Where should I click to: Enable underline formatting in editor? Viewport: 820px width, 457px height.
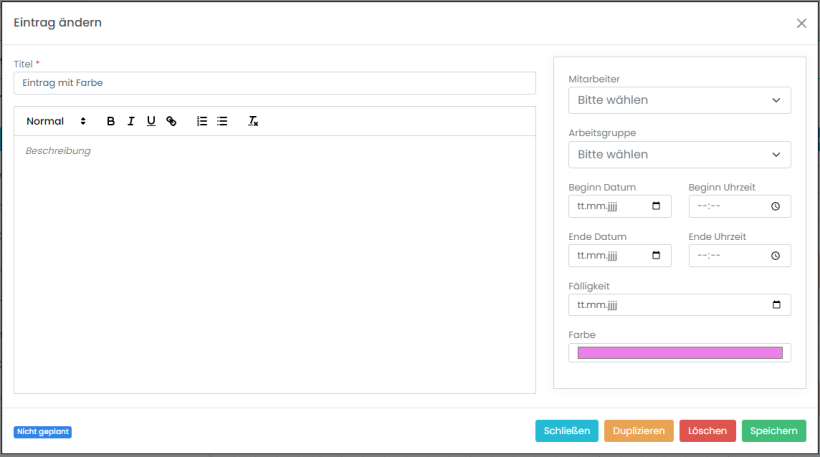[x=151, y=121]
